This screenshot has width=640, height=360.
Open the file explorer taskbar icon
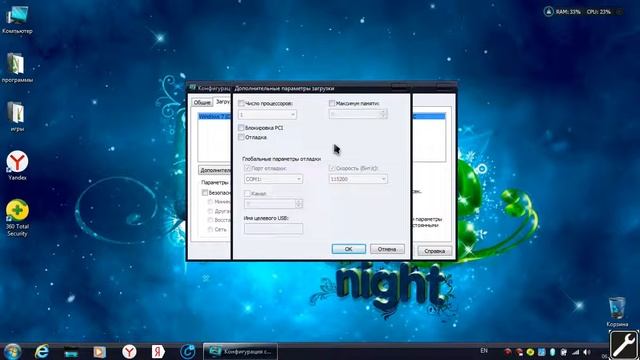(x=71, y=352)
